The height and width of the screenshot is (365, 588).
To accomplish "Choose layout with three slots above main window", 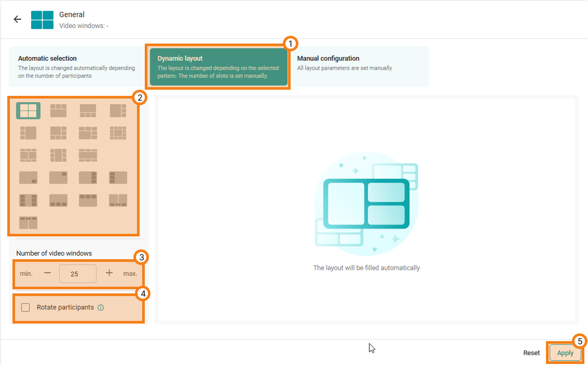I will 58,110.
